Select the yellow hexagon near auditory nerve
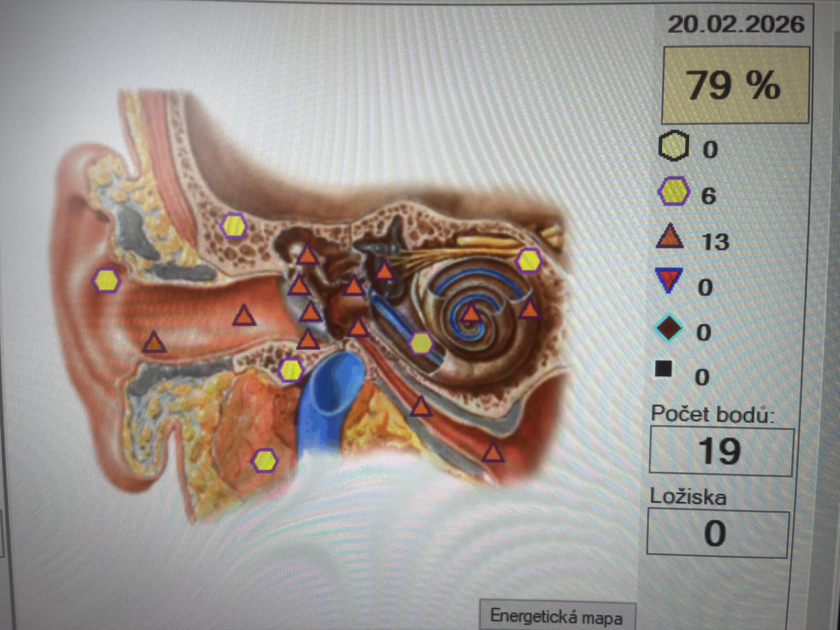Screen dimensions: 840x630 (529, 260)
